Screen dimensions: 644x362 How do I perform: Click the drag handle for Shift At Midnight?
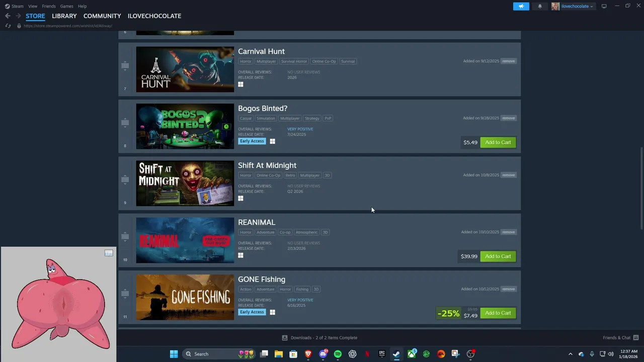coord(125,179)
